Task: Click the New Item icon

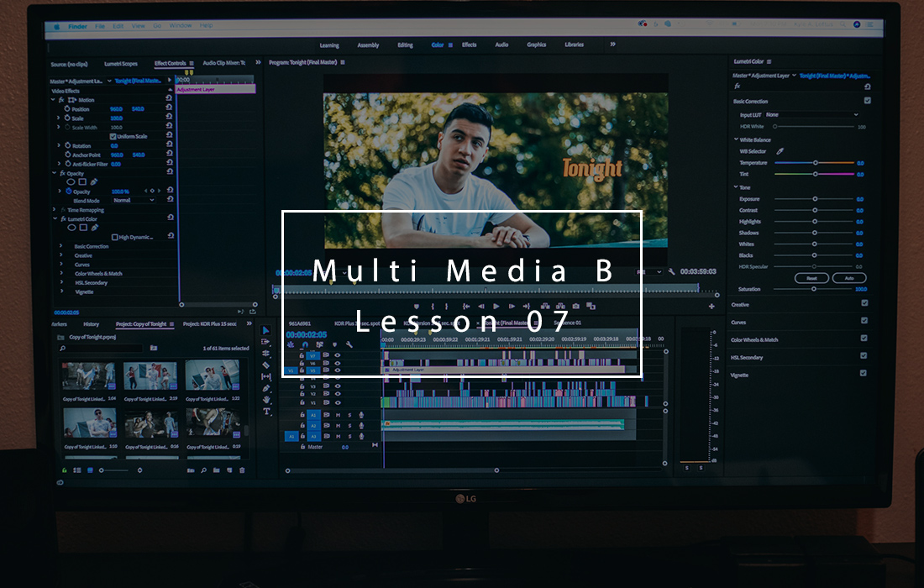Action: click(229, 470)
